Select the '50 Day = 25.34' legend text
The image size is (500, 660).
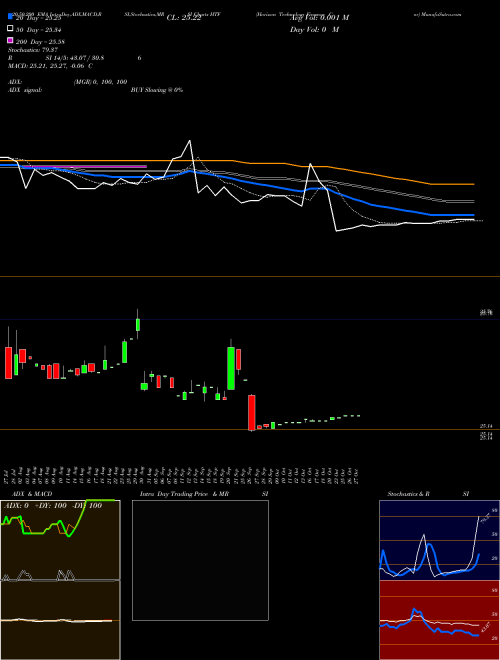(x=39, y=30)
